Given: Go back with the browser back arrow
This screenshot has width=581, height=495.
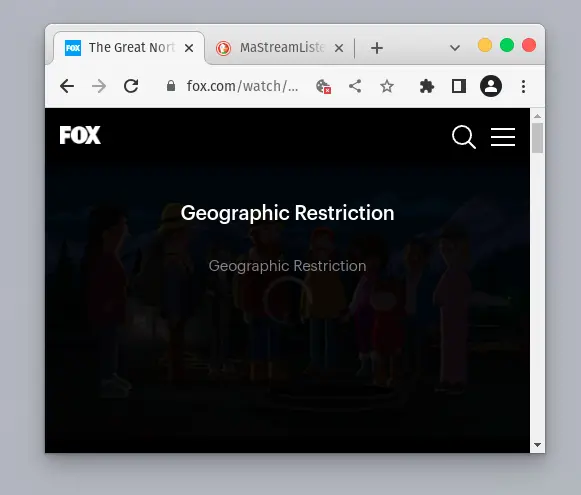Looking at the screenshot, I should click(x=67, y=86).
